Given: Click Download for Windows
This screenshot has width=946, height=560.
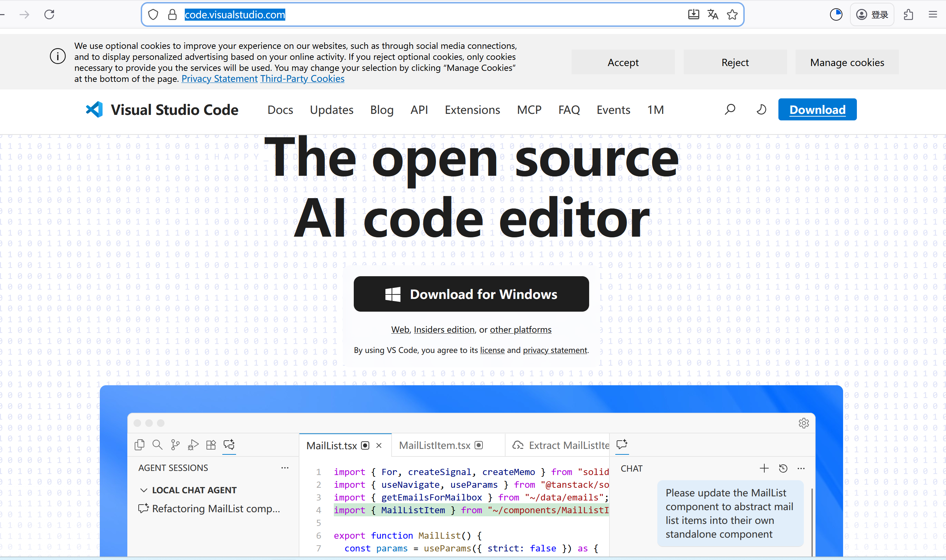Looking at the screenshot, I should pyautogui.click(x=471, y=294).
